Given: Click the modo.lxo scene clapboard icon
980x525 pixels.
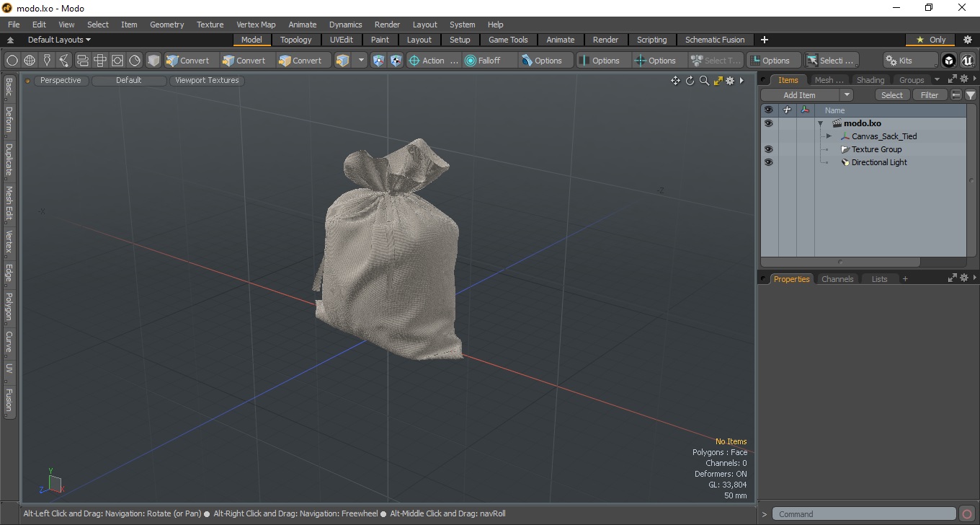Looking at the screenshot, I should [x=837, y=123].
